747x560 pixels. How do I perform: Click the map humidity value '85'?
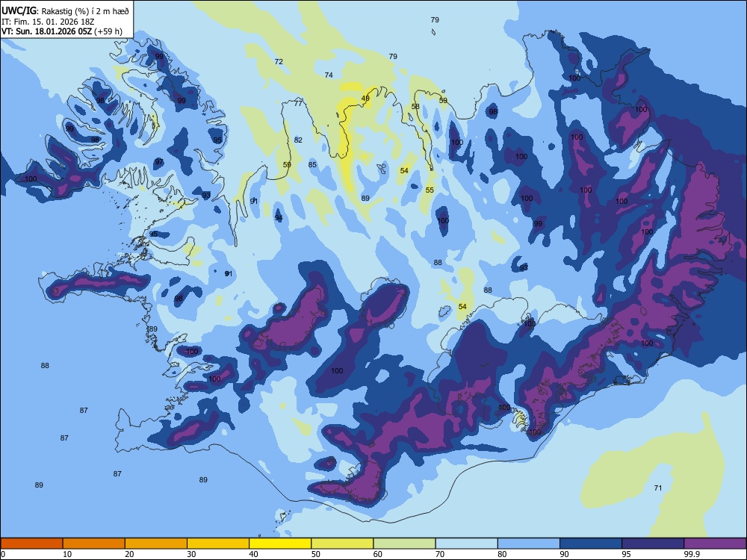tap(312, 165)
